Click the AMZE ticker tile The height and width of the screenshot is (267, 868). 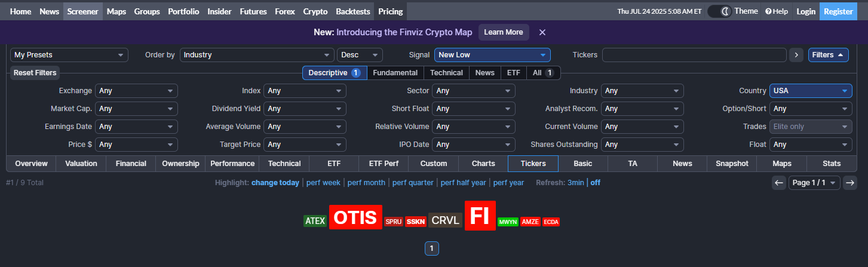click(530, 222)
